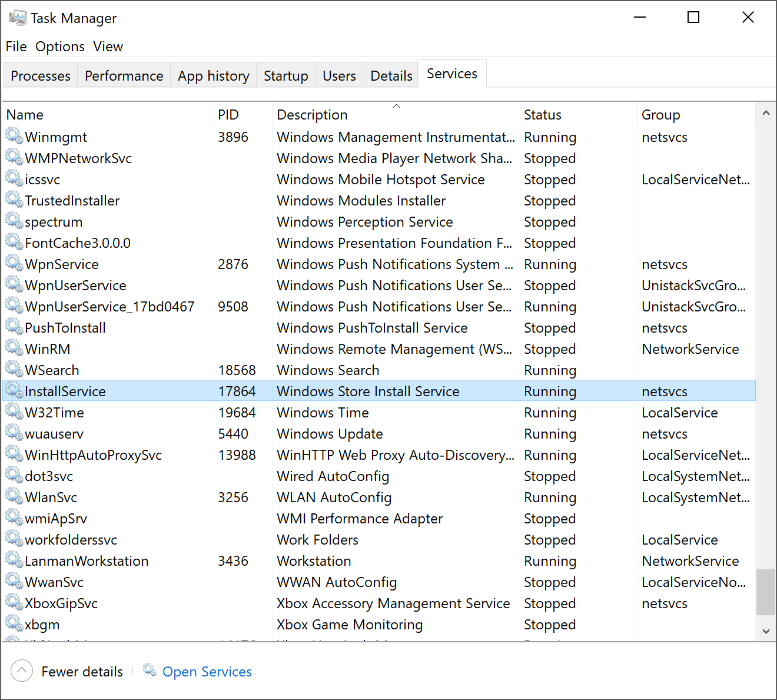Select the WpnUserService row name
The width and height of the screenshot is (777, 700).
point(75,286)
